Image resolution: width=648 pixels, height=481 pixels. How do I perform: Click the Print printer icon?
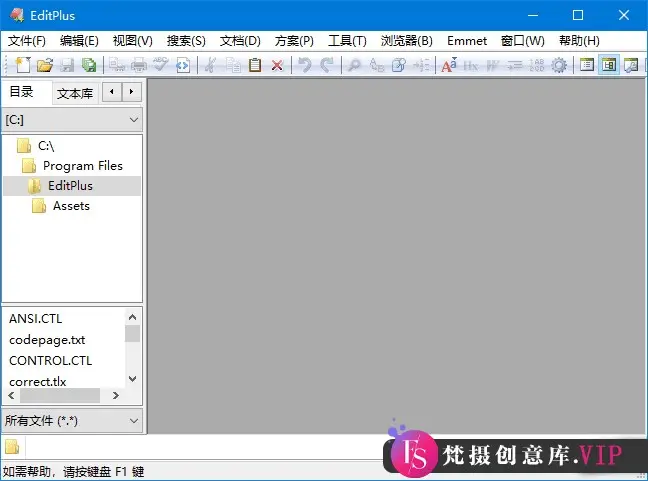[139, 65]
